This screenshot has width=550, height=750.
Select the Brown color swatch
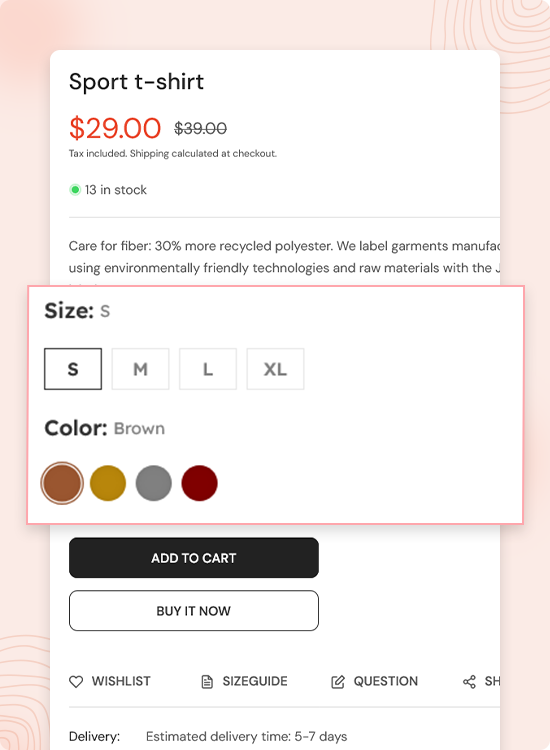pos(62,483)
